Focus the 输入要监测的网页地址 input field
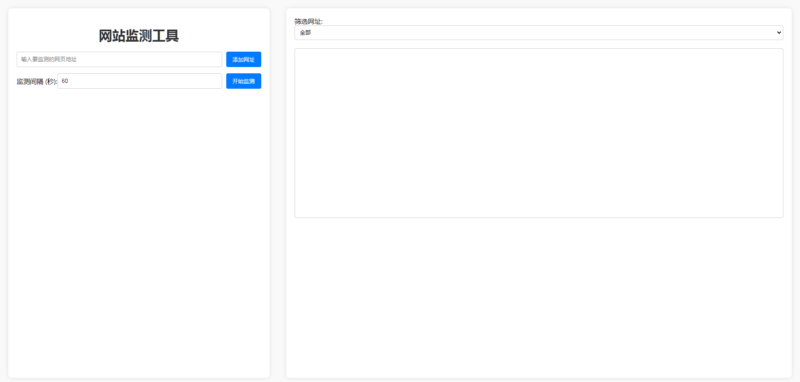Viewport: 800px width, 382px height. click(119, 59)
